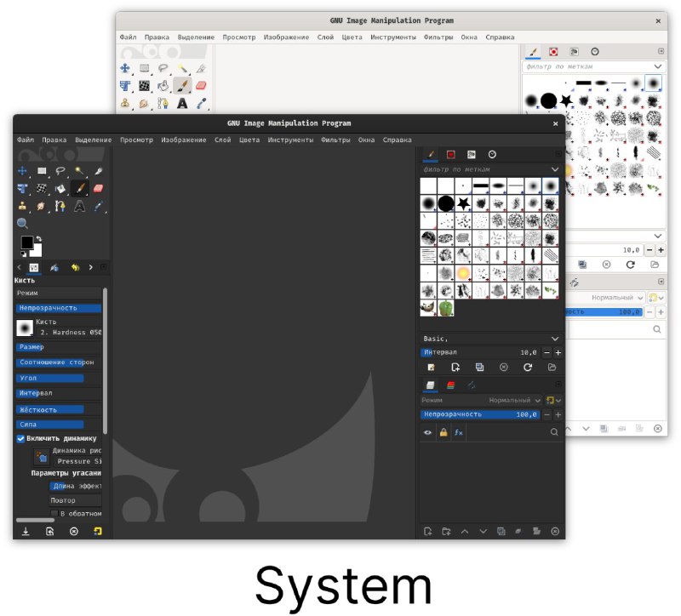Click the Hardness 050 brush name field
The height and width of the screenshot is (616, 681).
click(71, 333)
